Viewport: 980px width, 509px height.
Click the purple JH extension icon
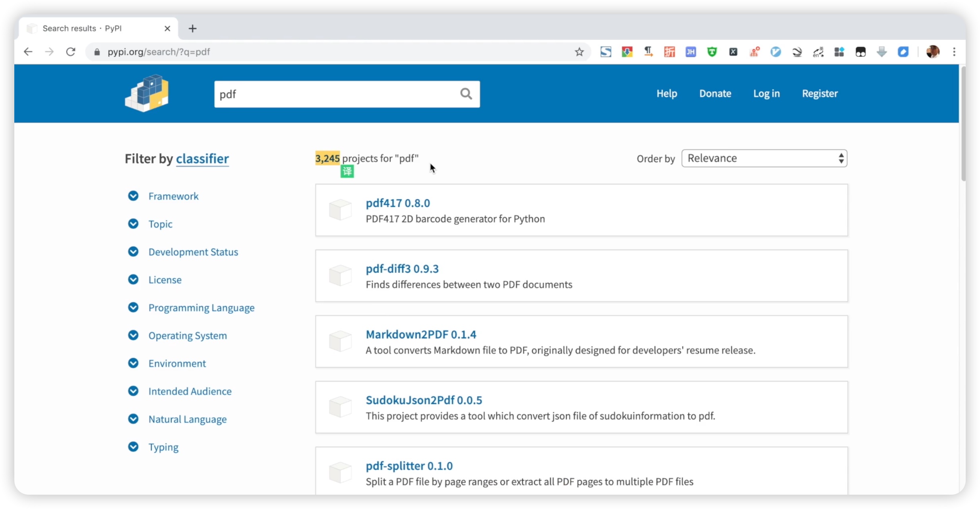[691, 52]
